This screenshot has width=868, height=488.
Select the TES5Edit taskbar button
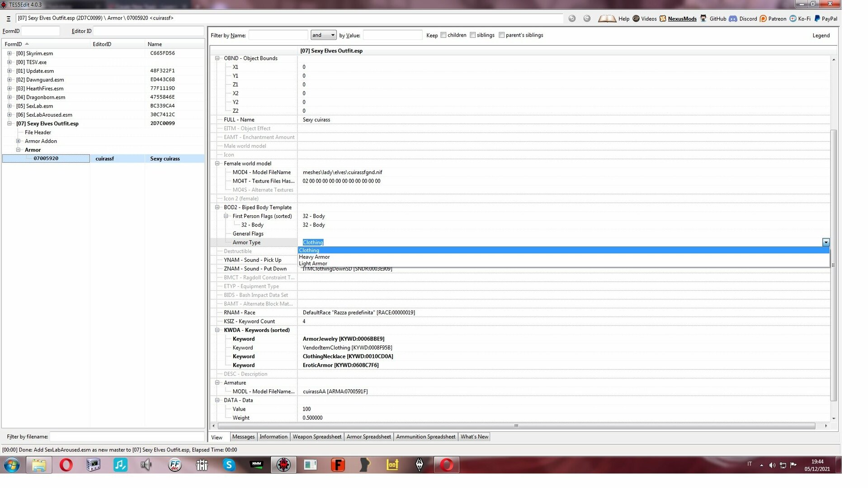283,465
